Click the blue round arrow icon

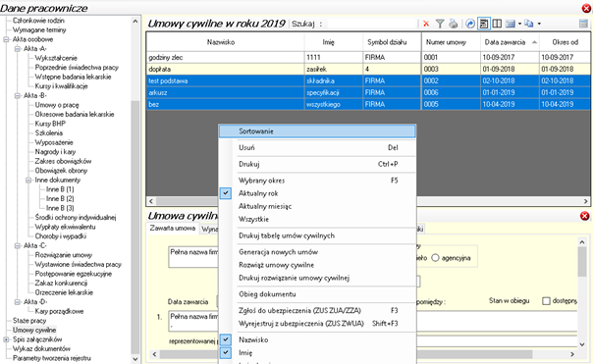pyautogui.click(x=470, y=24)
